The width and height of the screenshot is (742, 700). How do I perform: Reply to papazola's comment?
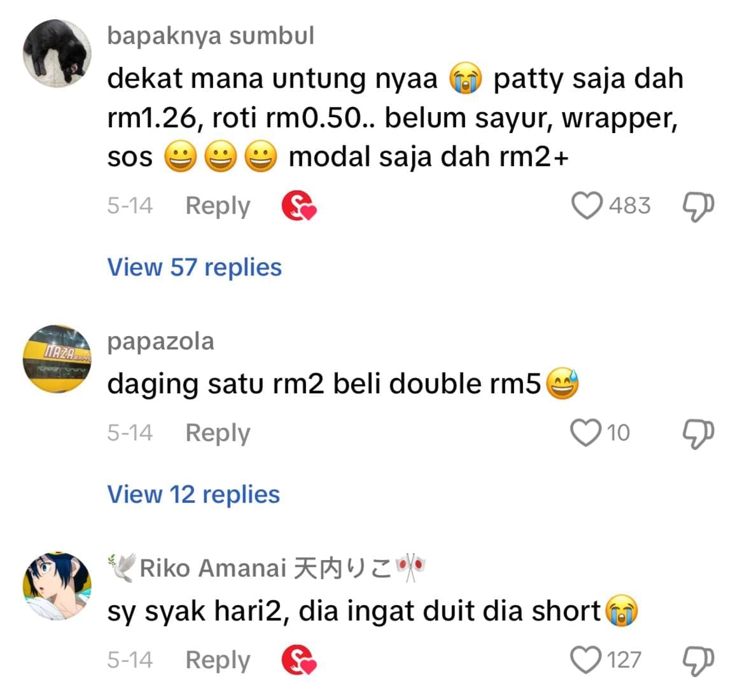tap(218, 433)
